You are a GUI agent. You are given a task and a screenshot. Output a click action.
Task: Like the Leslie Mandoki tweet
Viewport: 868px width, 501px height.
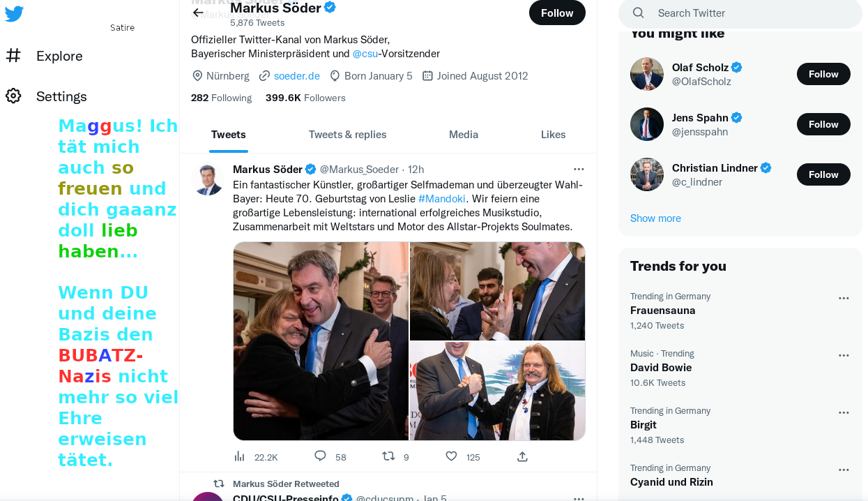(451, 456)
